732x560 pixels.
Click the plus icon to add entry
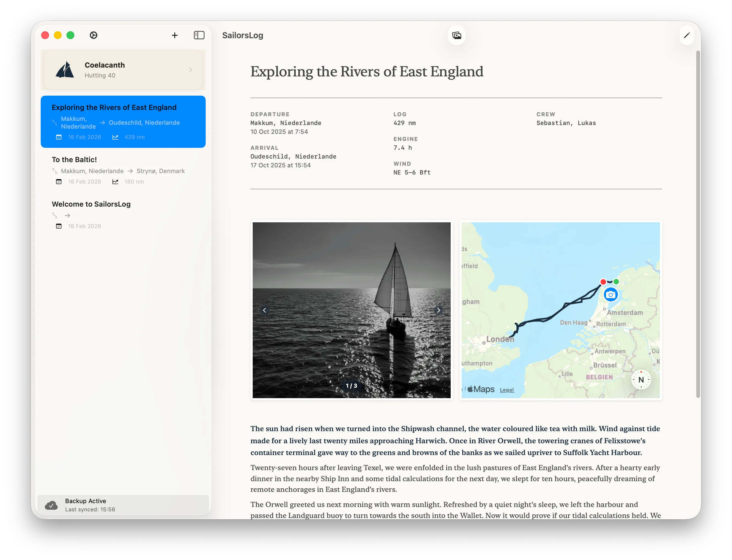click(x=175, y=35)
